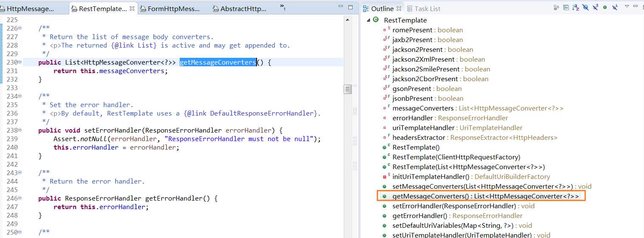Click the romePresent field icon
Screen dimensions: 644x238
click(x=386, y=30)
